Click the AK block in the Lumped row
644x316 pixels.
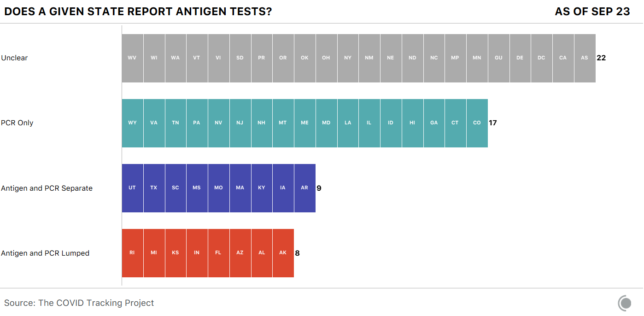pyautogui.click(x=283, y=253)
